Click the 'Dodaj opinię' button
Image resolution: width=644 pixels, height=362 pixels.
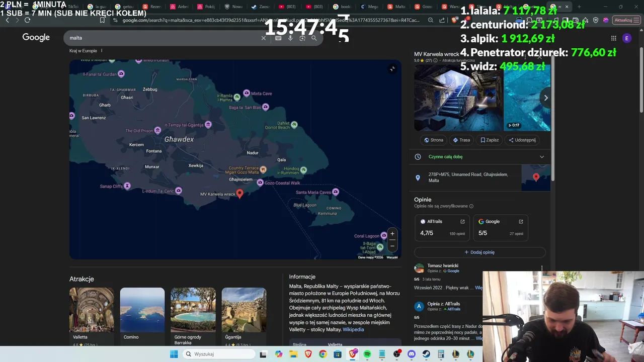pyautogui.click(x=479, y=252)
